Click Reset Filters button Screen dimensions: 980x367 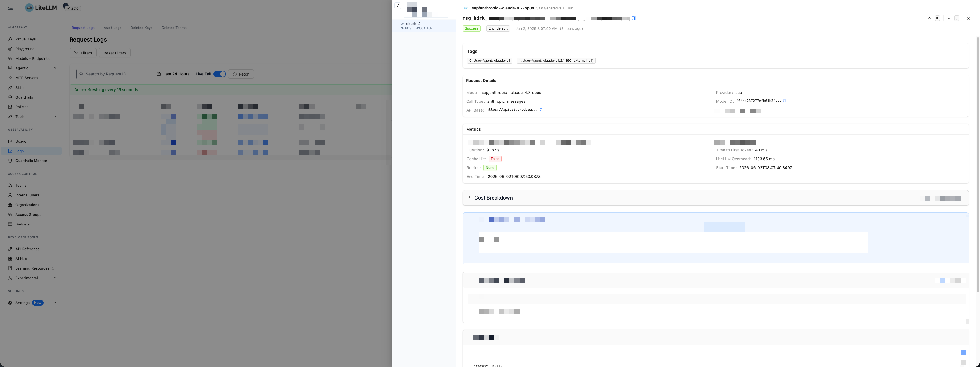point(115,53)
